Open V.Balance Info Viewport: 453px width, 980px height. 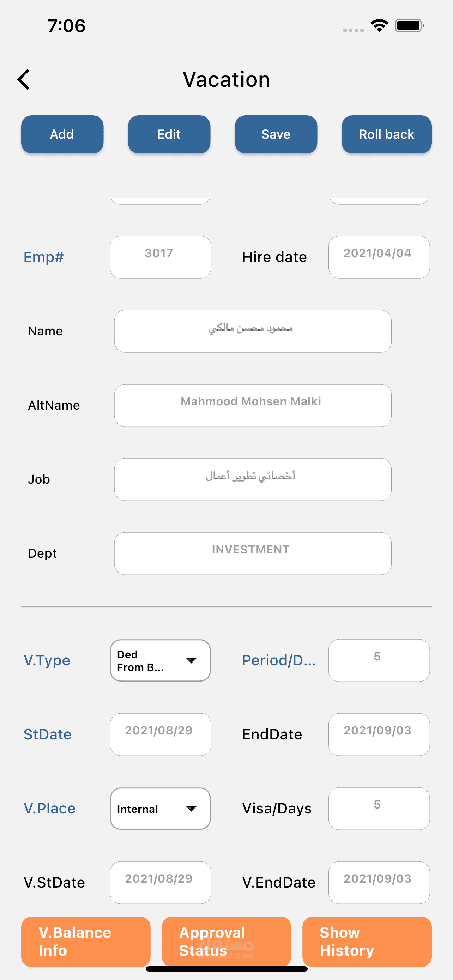tap(86, 941)
